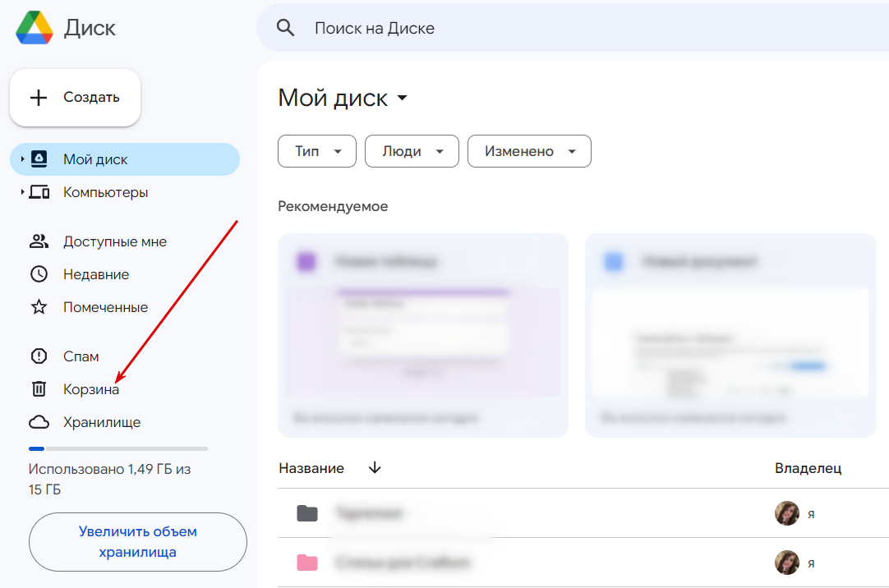Image resolution: width=889 pixels, height=588 pixels.
Task: Open the Тип filter dropdown
Action: [x=317, y=151]
